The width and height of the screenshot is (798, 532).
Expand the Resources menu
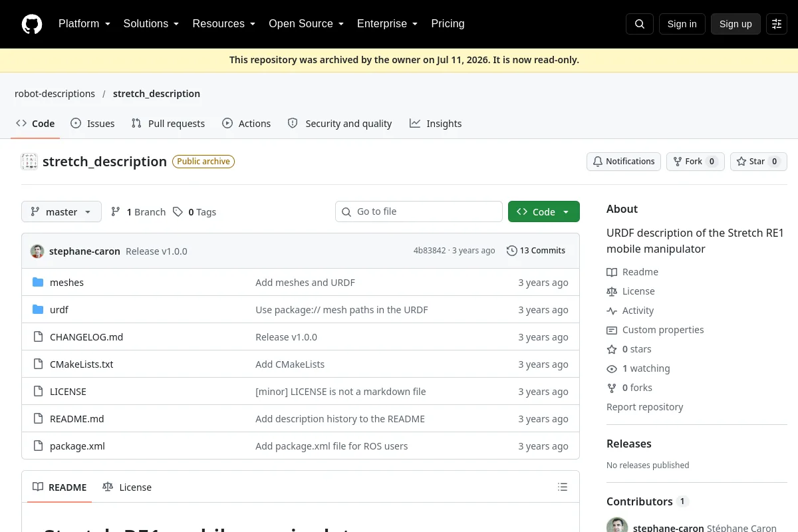(224, 24)
